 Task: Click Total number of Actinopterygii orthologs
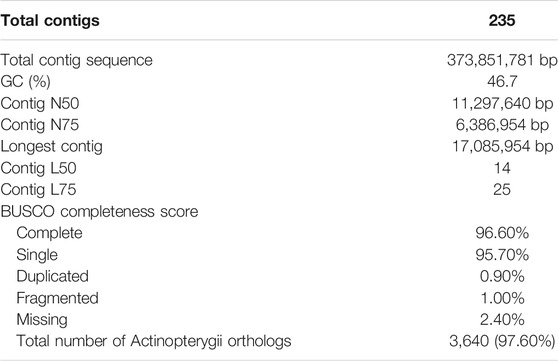coord(154,341)
